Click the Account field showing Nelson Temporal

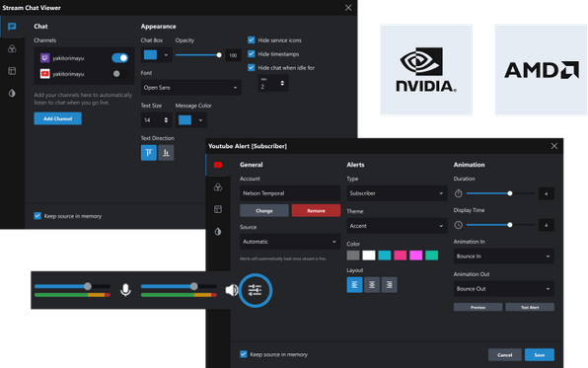coord(290,193)
